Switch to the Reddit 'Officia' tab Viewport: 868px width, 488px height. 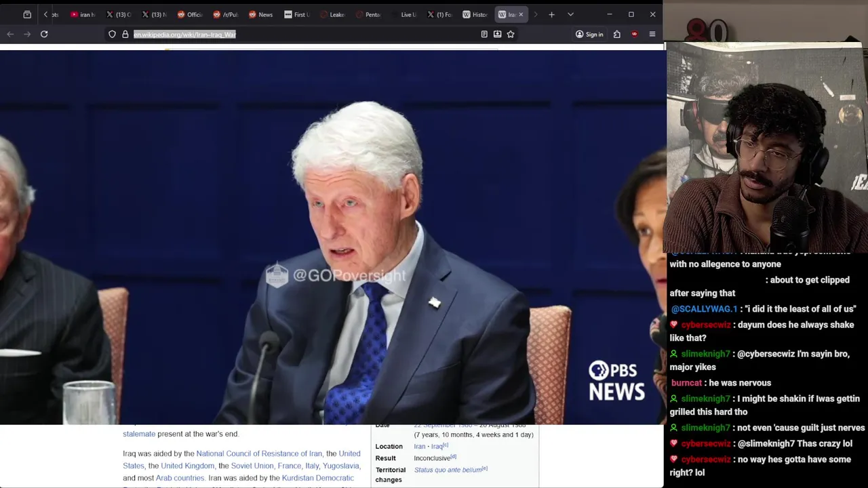coord(190,14)
